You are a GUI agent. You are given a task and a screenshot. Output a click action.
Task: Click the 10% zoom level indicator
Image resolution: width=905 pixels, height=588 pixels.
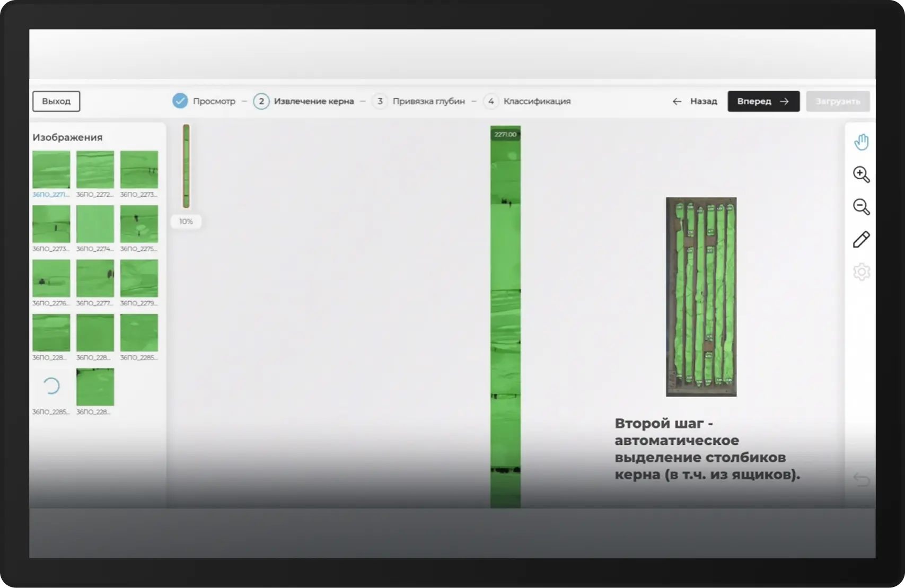(x=186, y=222)
